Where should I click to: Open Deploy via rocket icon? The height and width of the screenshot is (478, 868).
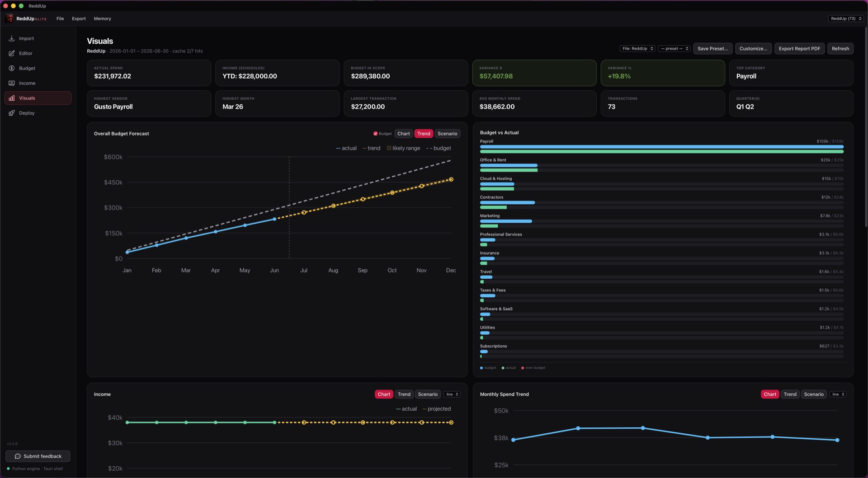pyautogui.click(x=12, y=113)
